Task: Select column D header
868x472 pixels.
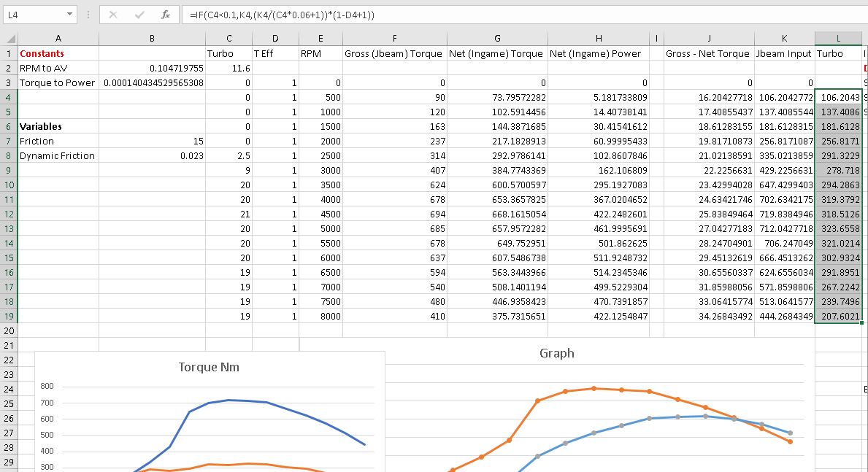Action: click(x=275, y=39)
